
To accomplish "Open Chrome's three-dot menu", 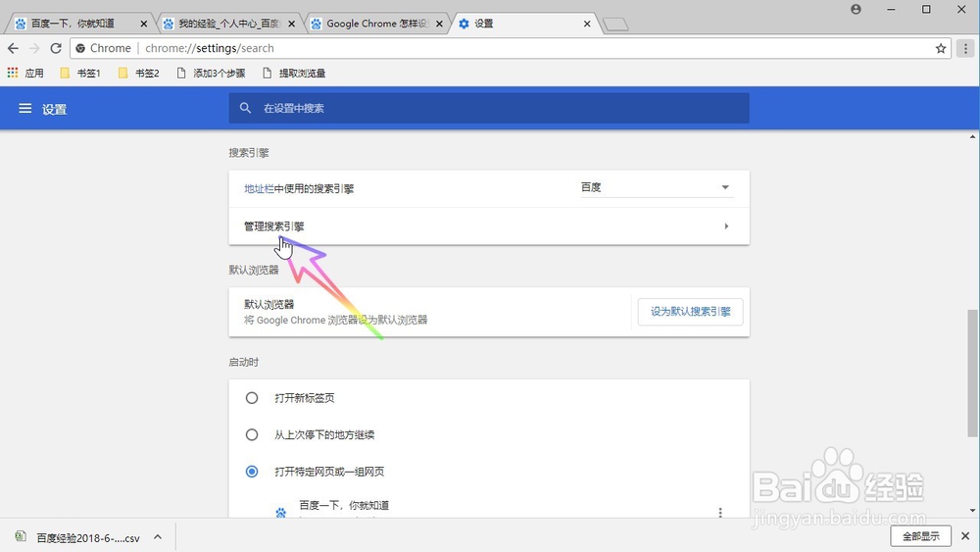I will click(x=965, y=48).
